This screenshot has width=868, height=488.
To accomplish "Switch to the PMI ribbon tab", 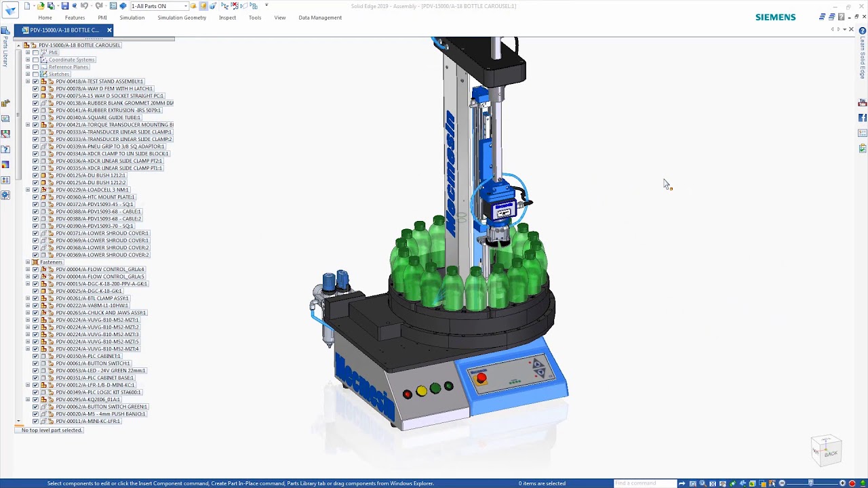I will click(x=102, y=18).
